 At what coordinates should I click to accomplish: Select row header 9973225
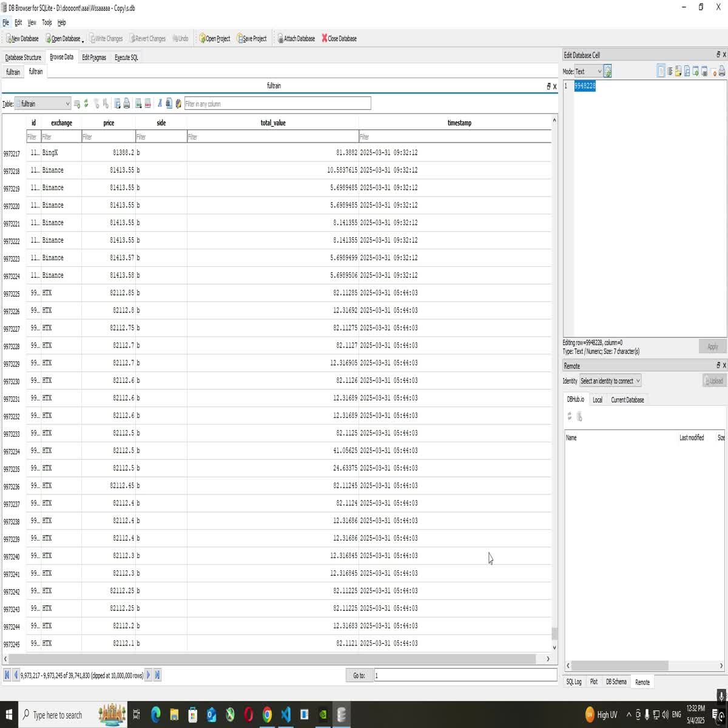(x=12, y=294)
